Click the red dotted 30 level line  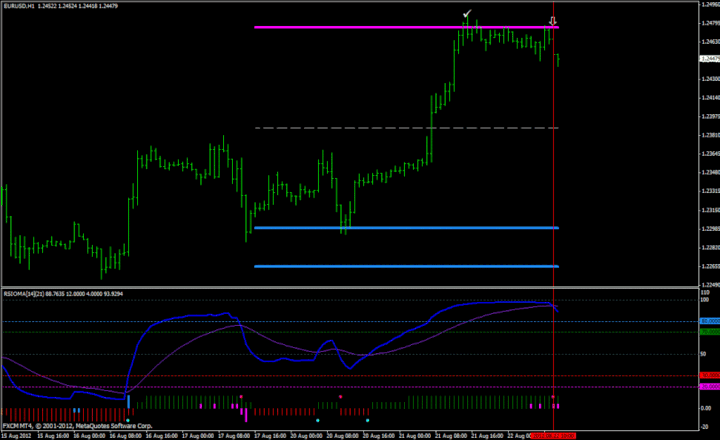pos(349,376)
